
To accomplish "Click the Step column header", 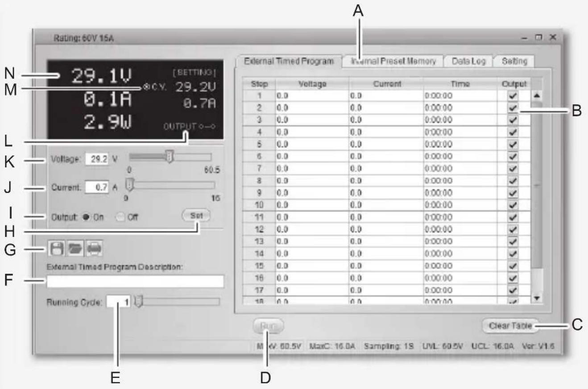I will tap(259, 83).
